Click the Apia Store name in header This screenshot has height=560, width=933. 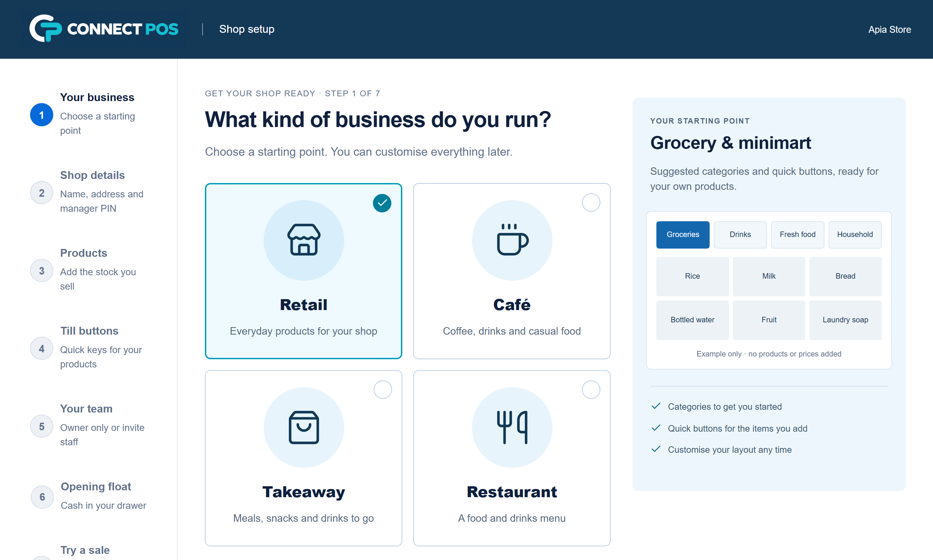[x=889, y=29]
